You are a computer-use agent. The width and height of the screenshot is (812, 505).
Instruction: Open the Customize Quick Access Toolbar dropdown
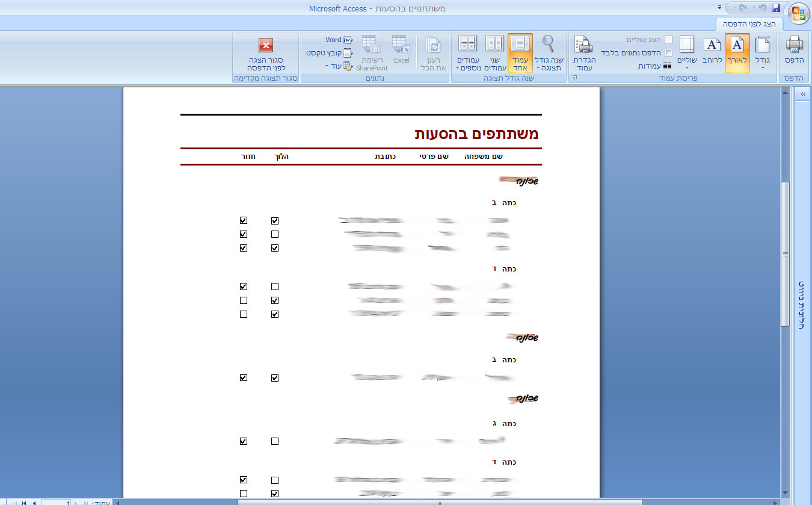point(719,8)
